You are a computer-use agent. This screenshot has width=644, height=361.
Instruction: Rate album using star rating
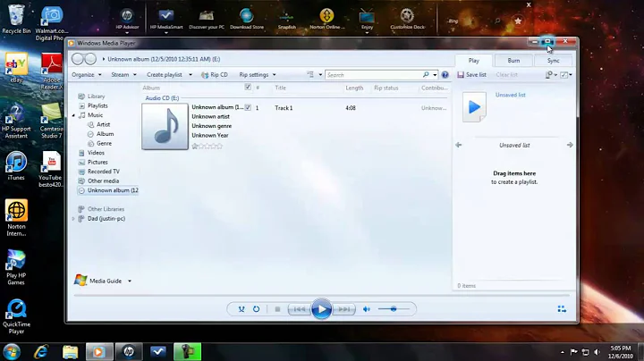tap(207, 146)
